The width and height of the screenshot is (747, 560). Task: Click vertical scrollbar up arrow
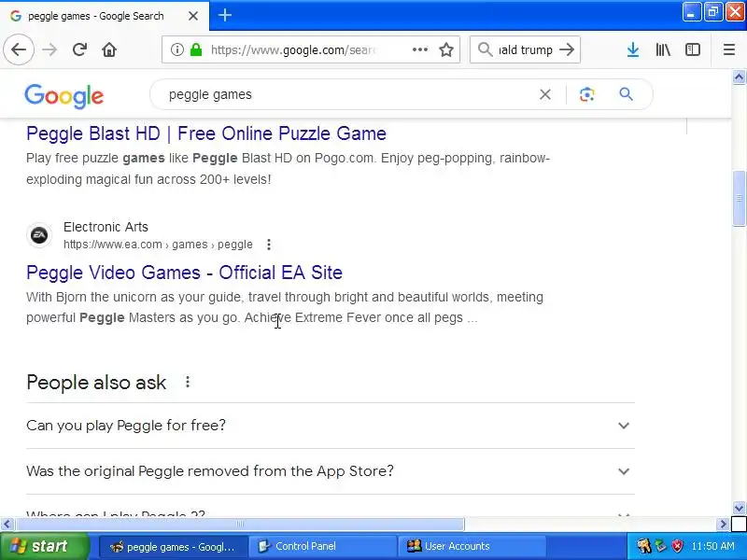click(739, 77)
